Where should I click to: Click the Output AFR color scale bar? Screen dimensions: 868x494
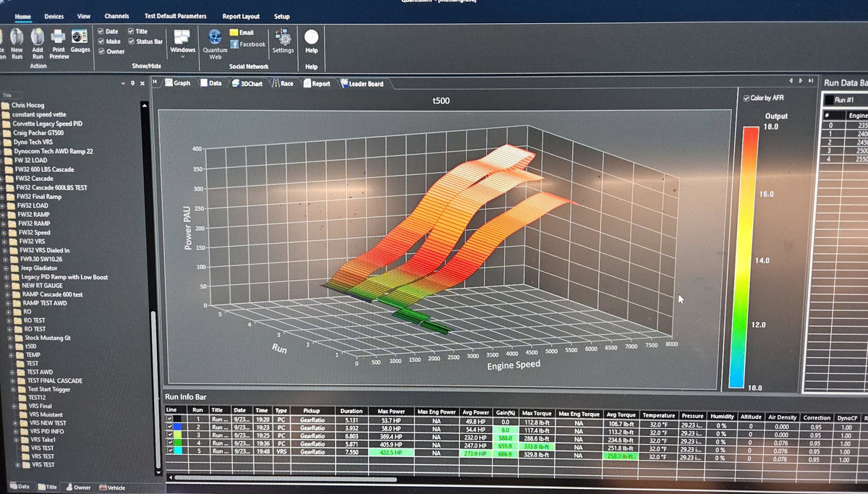coord(753,257)
